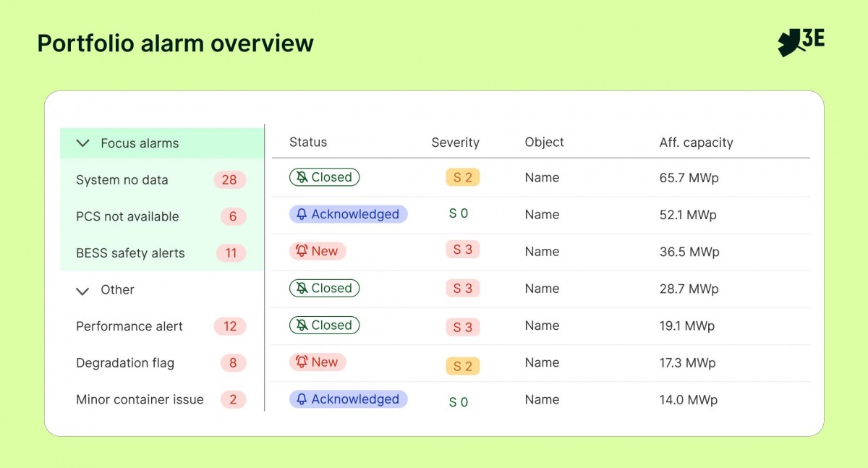Click the crossed-out bell icon in the 19.1 MWp row

coord(301,325)
